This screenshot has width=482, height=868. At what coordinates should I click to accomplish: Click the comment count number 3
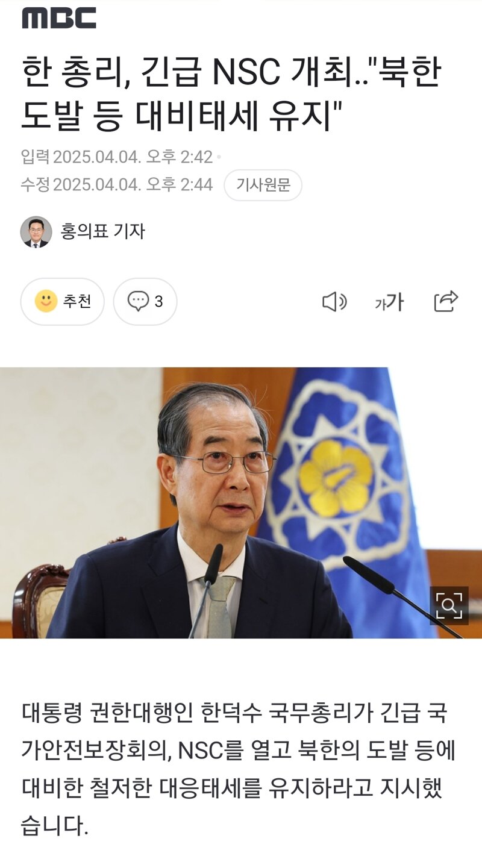click(x=158, y=302)
